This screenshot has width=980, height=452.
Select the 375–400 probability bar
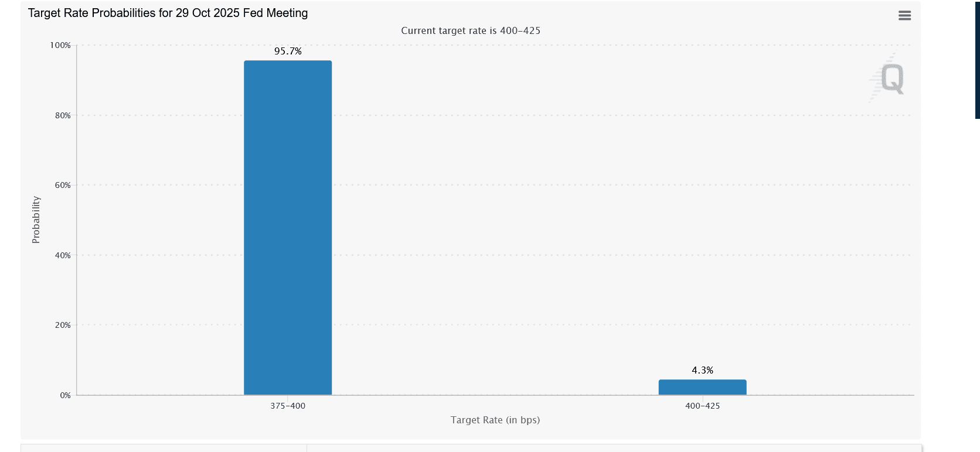287,228
